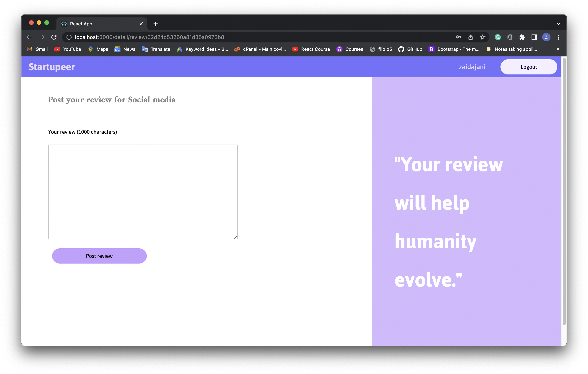Open the Extensions puzzle icon
Screen dimensions: 588x374
pos(522,37)
